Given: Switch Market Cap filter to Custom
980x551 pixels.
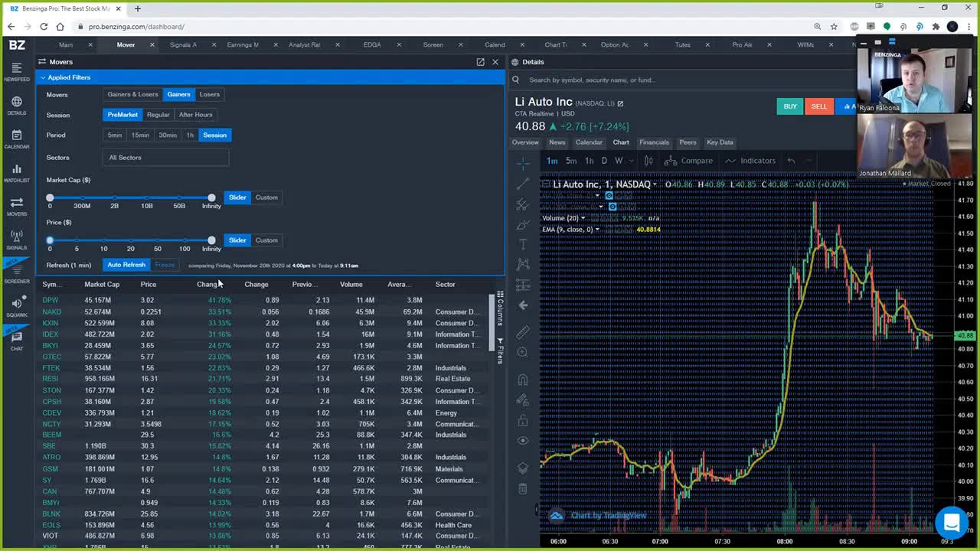Looking at the screenshot, I should [266, 197].
